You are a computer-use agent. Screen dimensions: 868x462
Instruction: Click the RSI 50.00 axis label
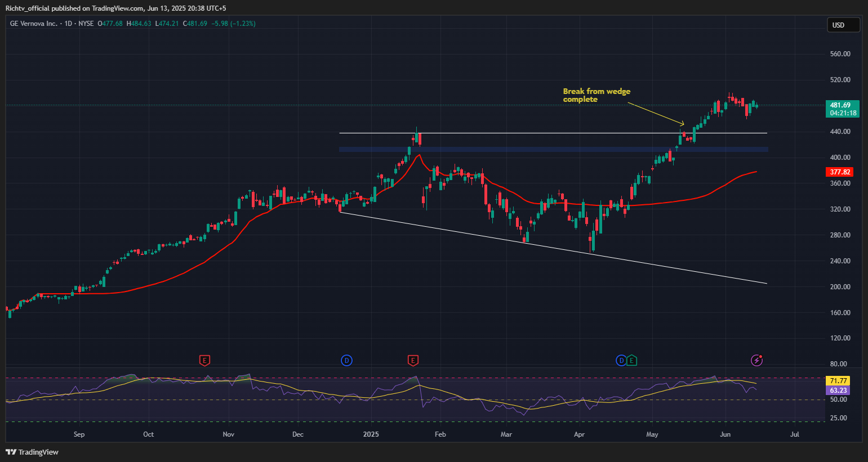pyautogui.click(x=838, y=400)
